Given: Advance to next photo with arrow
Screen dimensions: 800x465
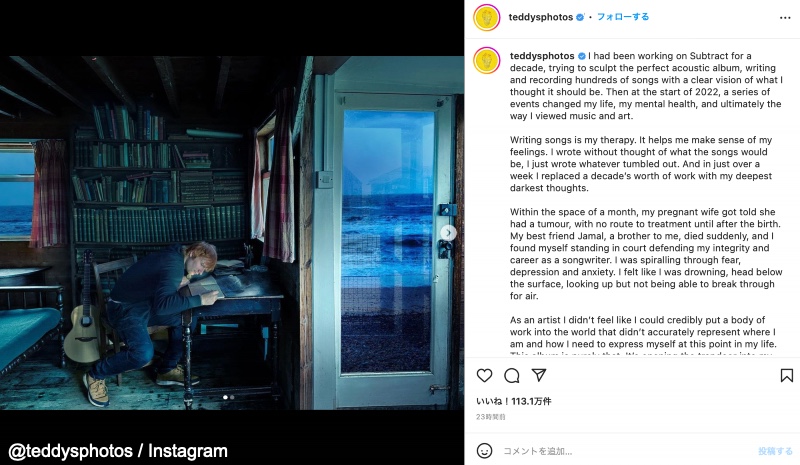Looking at the screenshot, I should (448, 233).
